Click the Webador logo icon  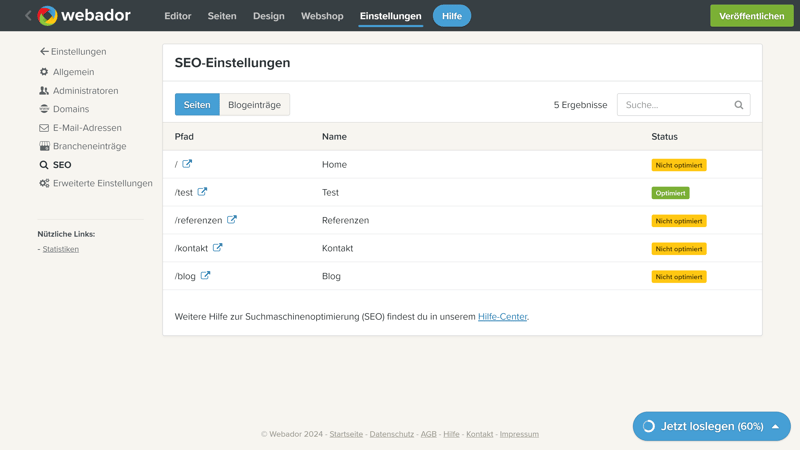[x=47, y=16]
